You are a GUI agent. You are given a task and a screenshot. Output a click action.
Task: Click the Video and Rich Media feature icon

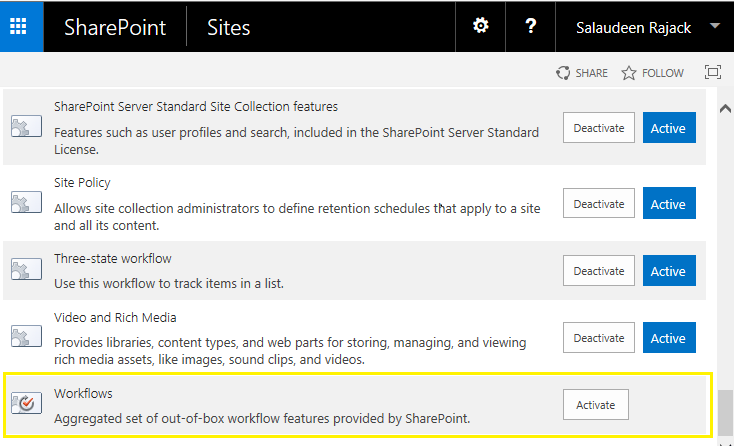tap(26, 336)
